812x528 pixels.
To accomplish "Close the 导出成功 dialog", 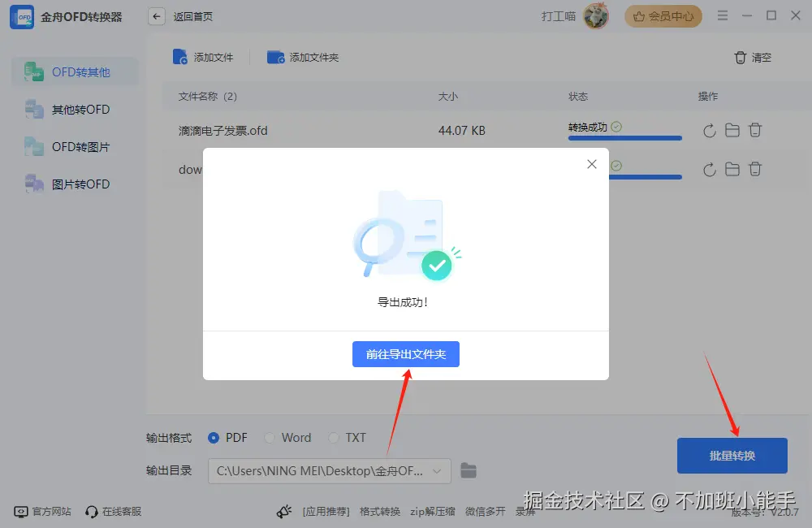I will pyautogui.click(x=592, y=164).
